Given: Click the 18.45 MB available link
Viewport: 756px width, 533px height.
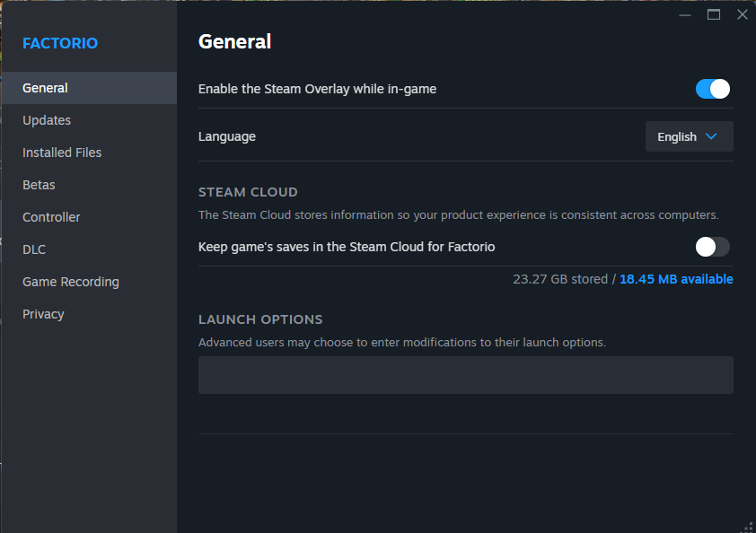Looking at the screenshot, I should (x=676, y=280).
